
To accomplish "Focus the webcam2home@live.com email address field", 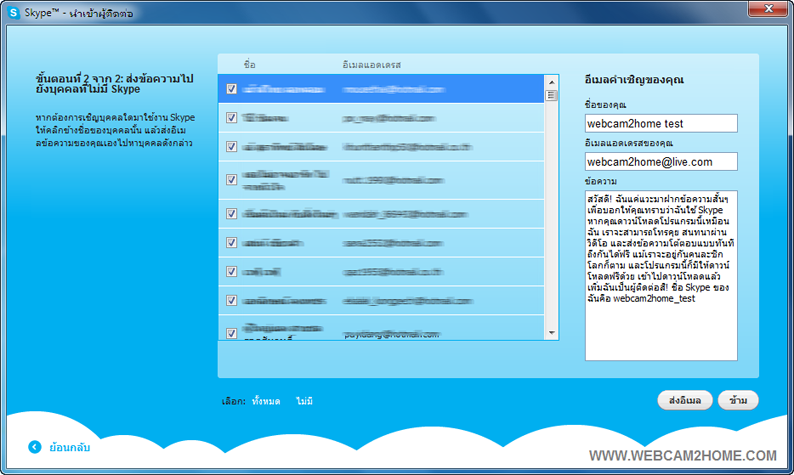I will pyautogui.click(x=661, y=161).
